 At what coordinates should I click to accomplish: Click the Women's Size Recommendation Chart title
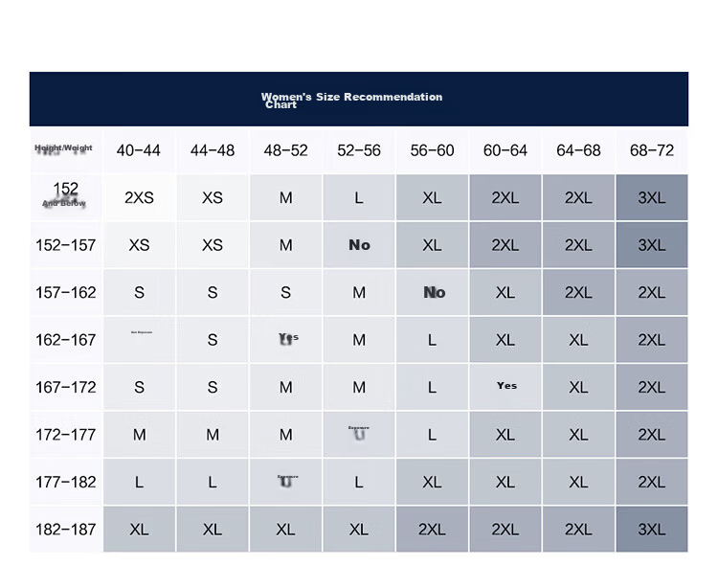[351, 101]
